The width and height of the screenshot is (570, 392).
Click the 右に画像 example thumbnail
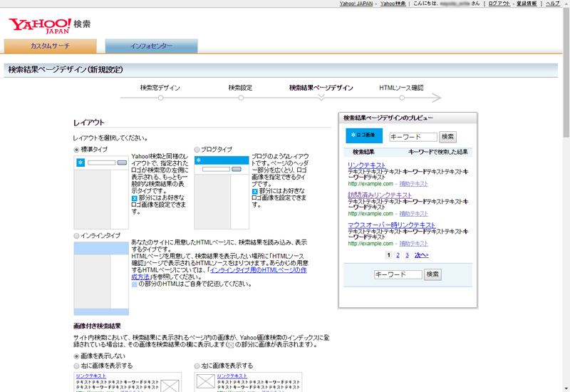[x=128, y=382]
